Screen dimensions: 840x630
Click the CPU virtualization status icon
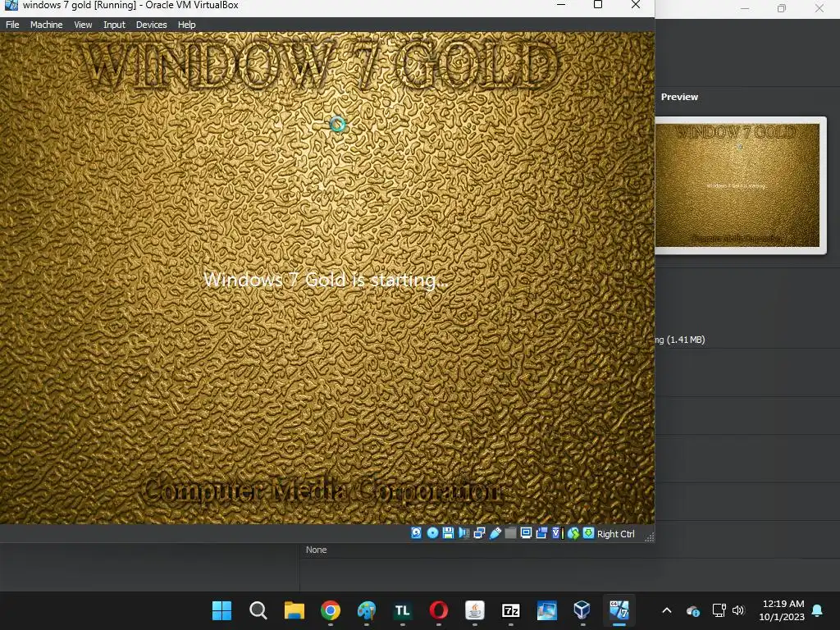coord(557,533)
